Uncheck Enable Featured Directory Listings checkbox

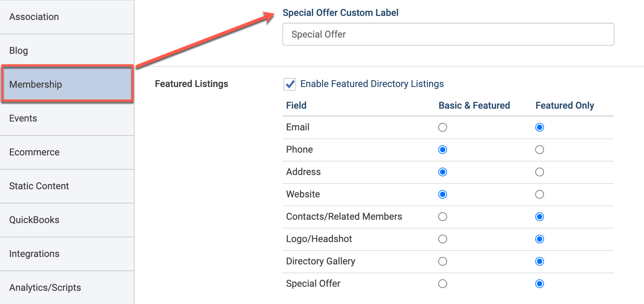[290, 84]
